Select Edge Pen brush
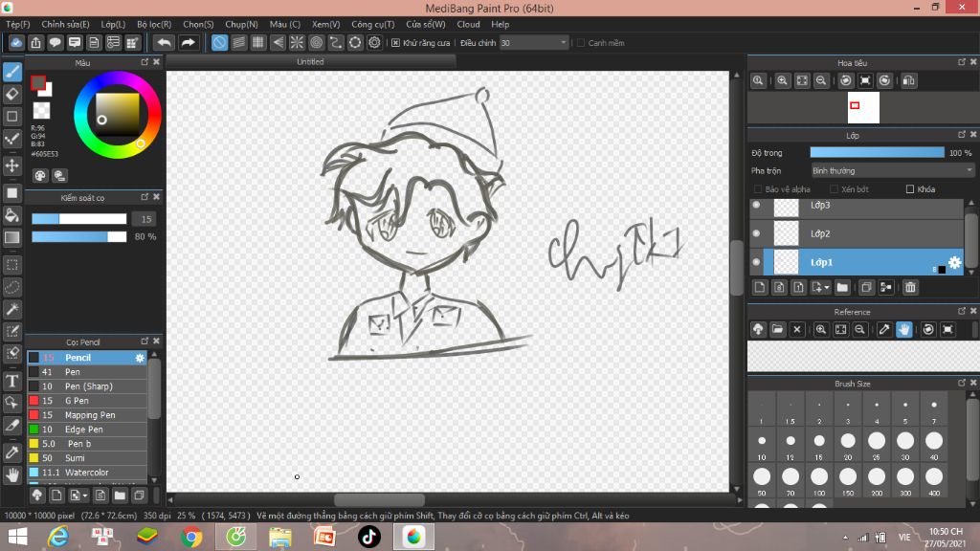The image size is (980, 551). 87,430
